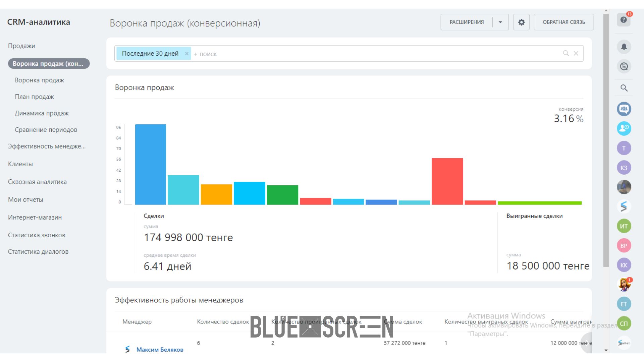The height and width of the screenshot is (362, 644).
Task: Click the S icon beside Максим Беляков
Action: coord(127,349)
